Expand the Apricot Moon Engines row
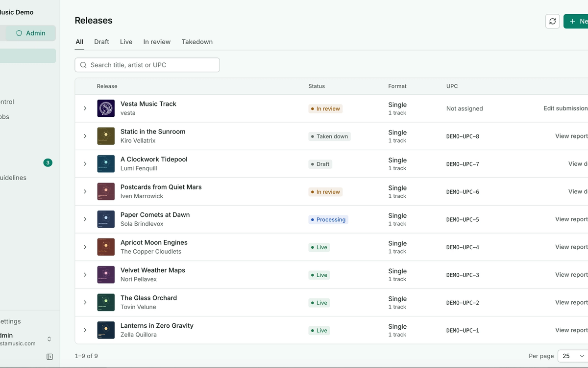 click(x=85, y=247)
